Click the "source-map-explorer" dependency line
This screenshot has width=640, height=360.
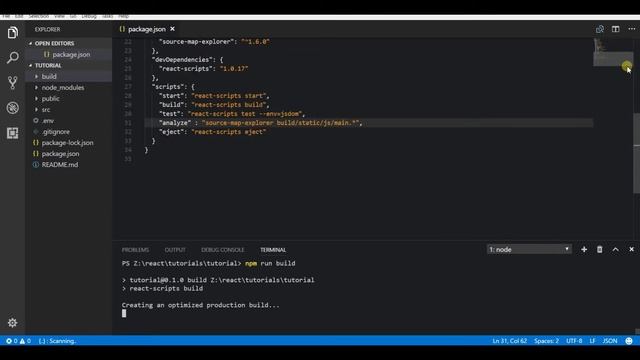(214, 42)
